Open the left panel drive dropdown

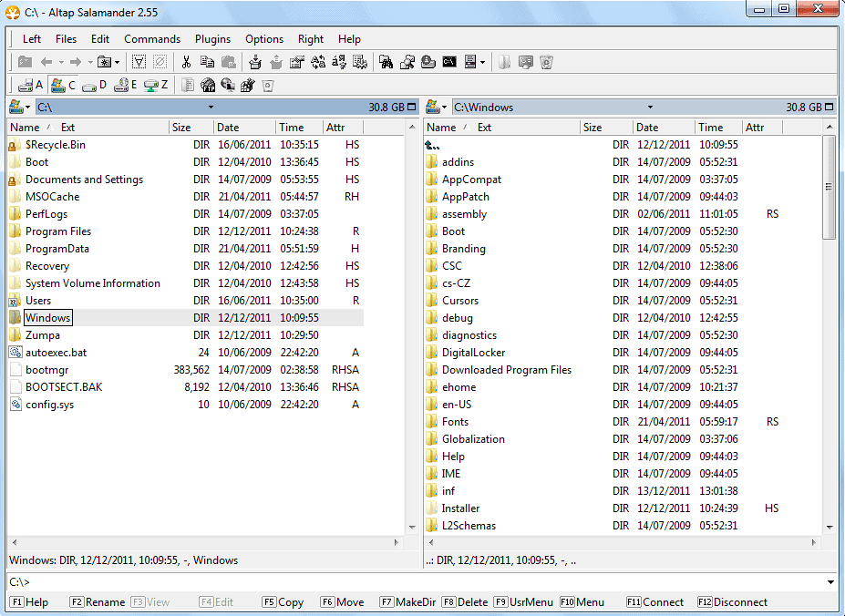click(x=20, y=107)
